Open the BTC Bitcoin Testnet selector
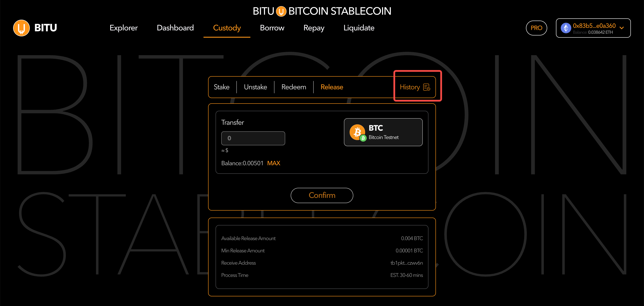Screen dimensions: 644x306 (383, 132)
